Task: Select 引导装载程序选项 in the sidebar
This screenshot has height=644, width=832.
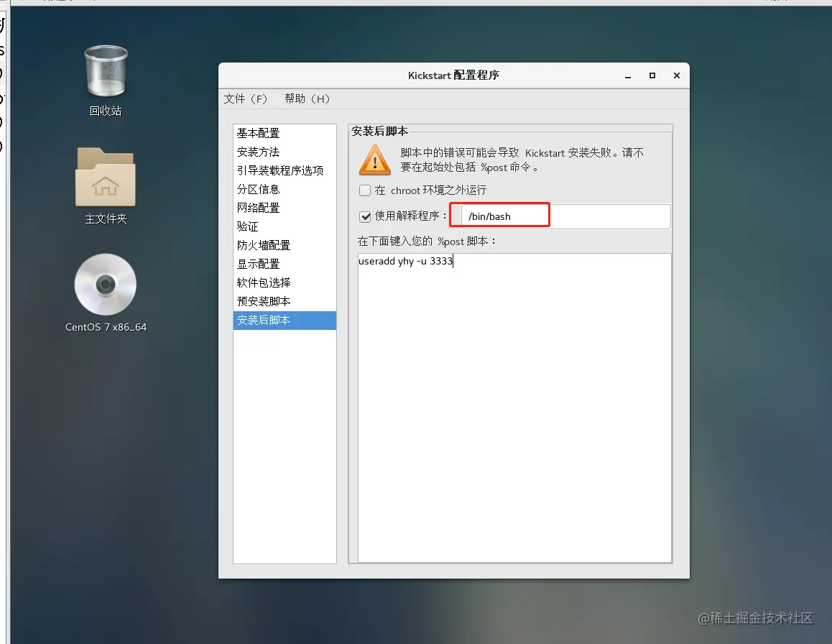Action: [x=285, y=170]
